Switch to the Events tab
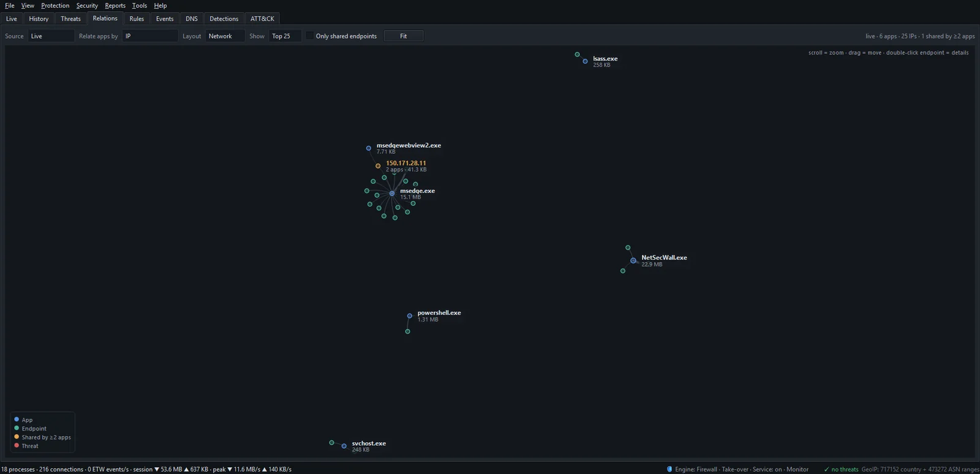This screenshot has width=980, height=474. tap(165, 19)
